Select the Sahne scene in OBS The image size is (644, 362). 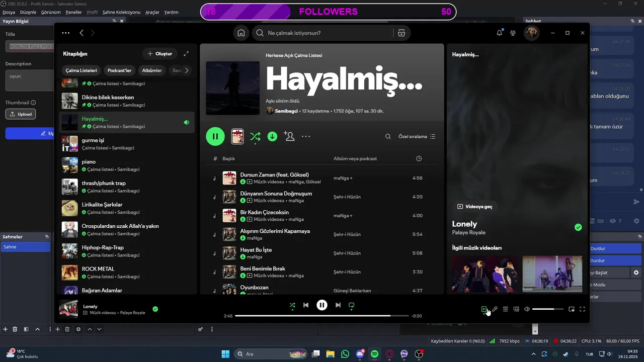coord(25,247)
